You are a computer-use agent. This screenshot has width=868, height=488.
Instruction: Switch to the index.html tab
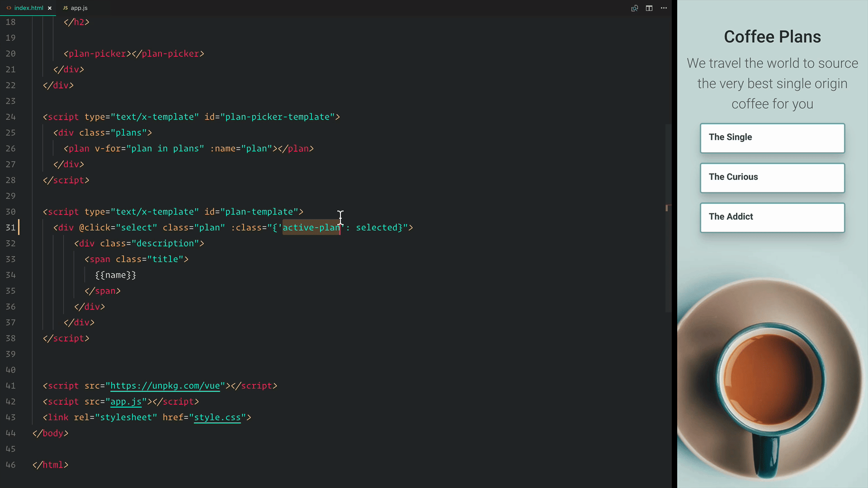(x=28, y=8)
